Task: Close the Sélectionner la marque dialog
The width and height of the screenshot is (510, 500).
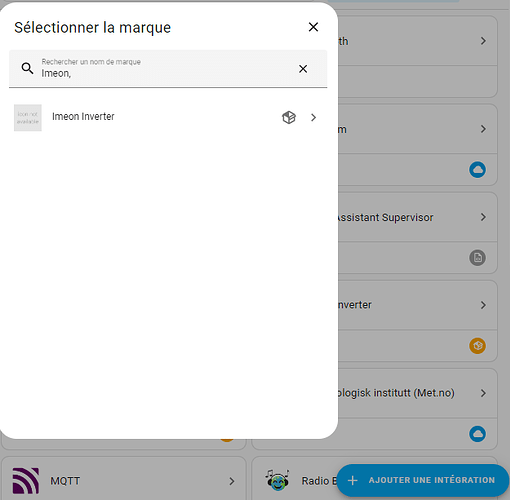Action: 313,27
